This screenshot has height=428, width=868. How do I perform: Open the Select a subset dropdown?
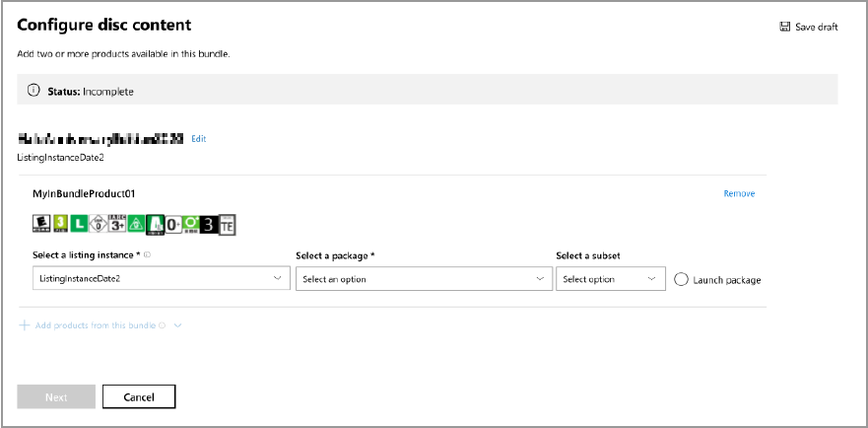coord(608,279)
